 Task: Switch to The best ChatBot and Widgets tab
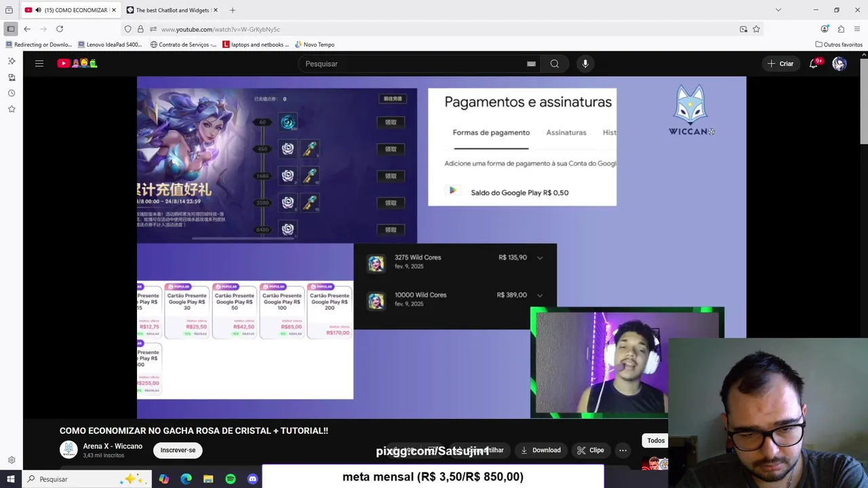pyautogui.click(x=171, y=10)
